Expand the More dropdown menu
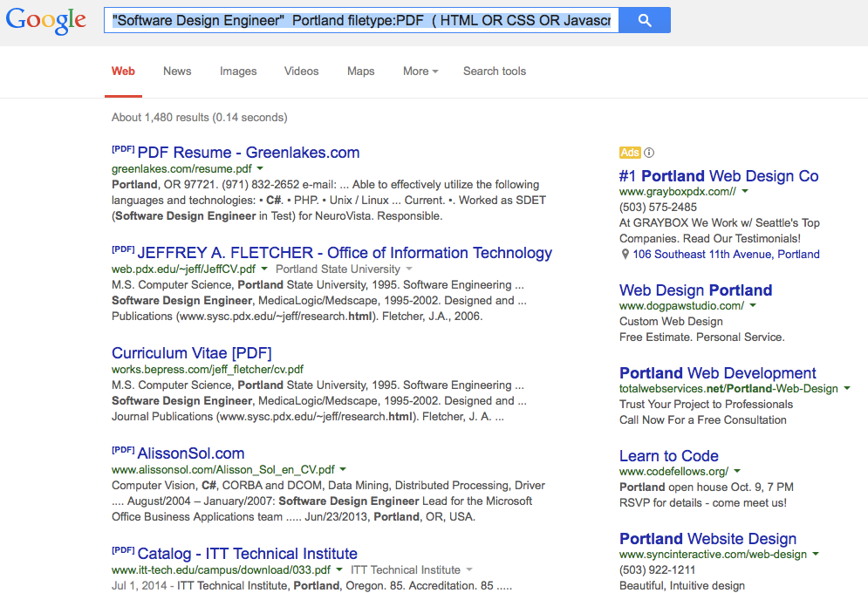The image size is (868, 593). 420,72
